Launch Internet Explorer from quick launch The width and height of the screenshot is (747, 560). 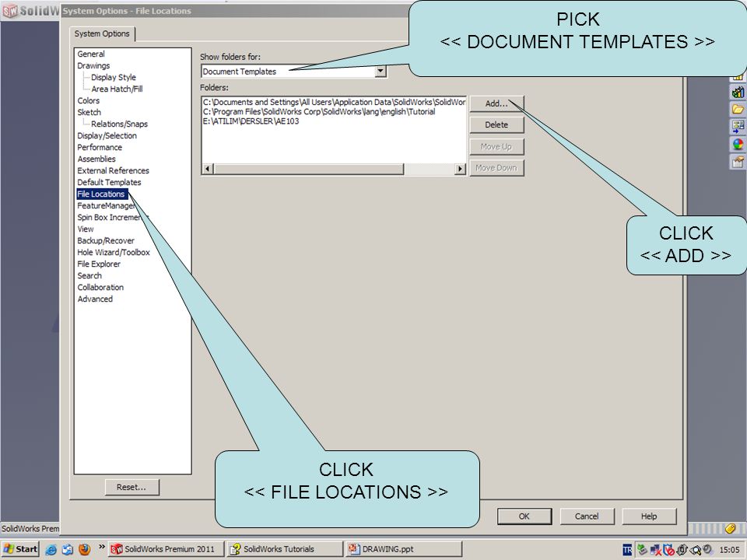[x=51, y=550]
